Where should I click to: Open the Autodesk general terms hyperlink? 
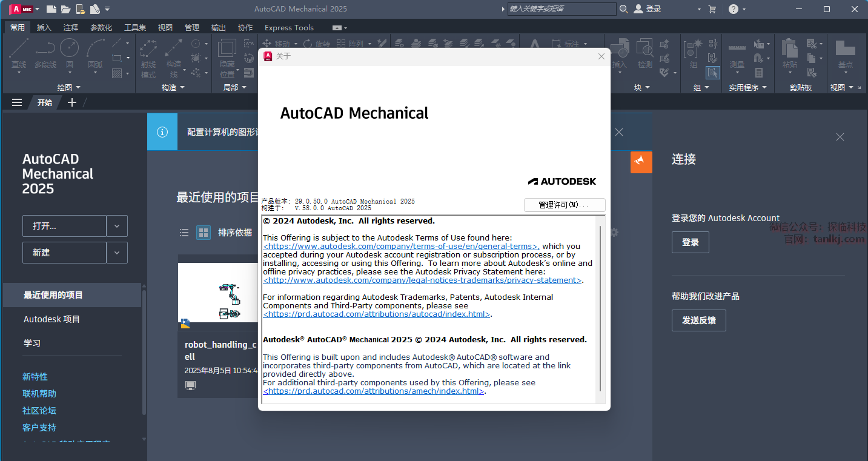coord(401,247)
